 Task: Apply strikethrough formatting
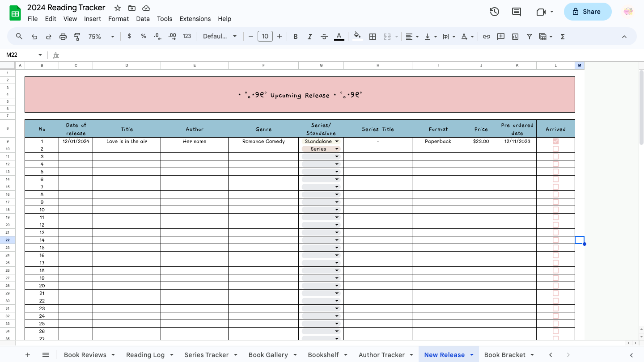pyautogui.click(x=324, y=37)
